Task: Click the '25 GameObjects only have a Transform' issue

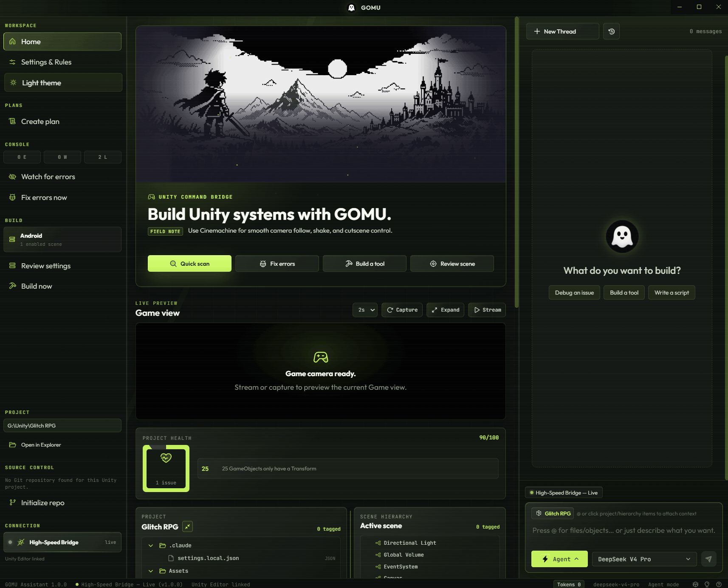Action: point(348,469)
